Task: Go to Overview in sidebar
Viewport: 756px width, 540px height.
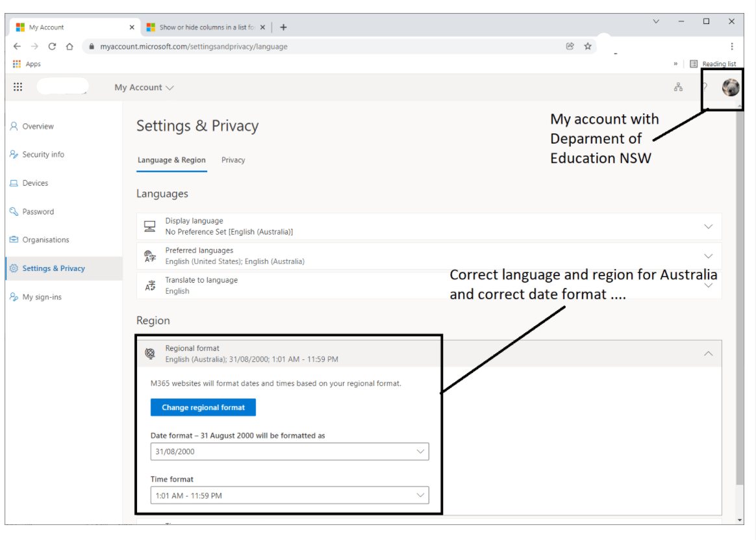Action: 38,127
